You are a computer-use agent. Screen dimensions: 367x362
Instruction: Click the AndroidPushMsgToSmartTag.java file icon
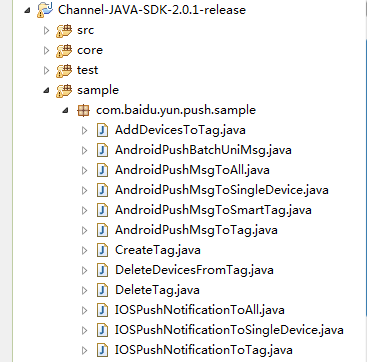(102, 210)
